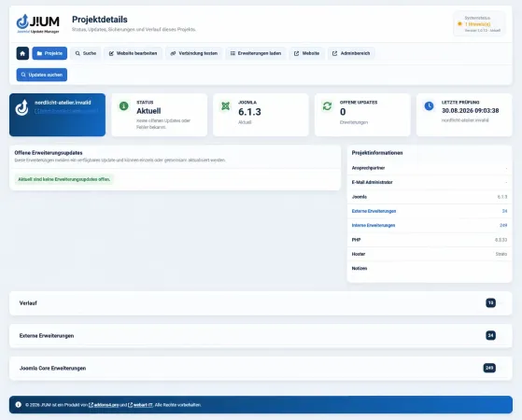Click the info icon in the footer bar

click(19, 405)
